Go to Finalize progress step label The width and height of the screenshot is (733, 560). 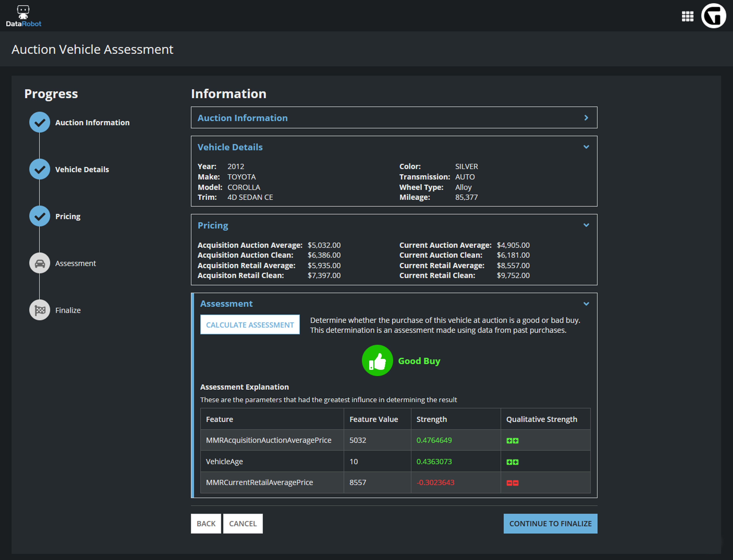pyautogui.click(x=68, y=310)
